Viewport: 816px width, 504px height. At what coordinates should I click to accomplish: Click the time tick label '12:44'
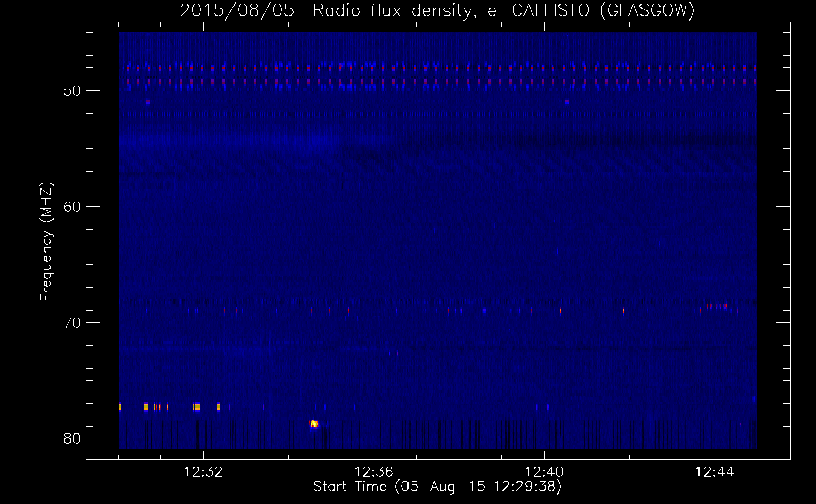(x=715, y=472)
